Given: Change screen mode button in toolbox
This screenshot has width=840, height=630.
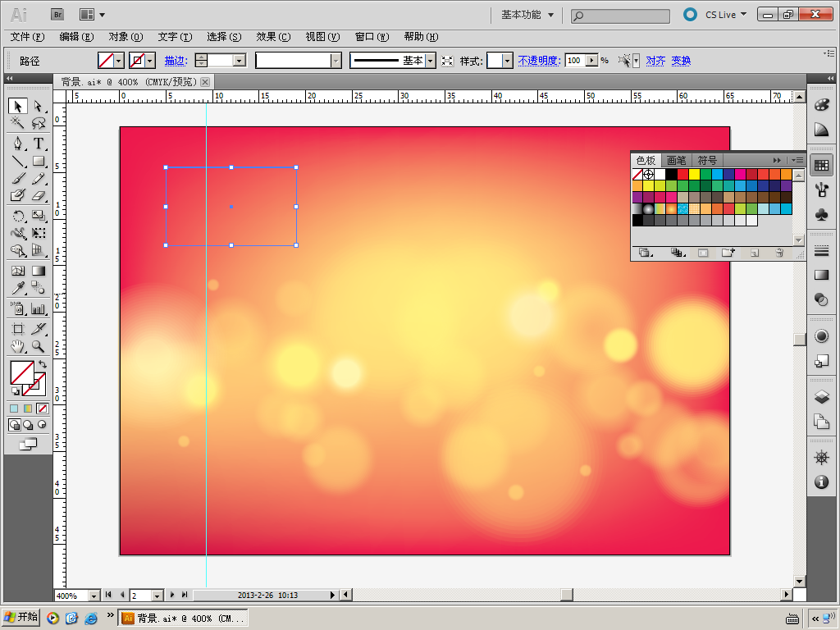Looking at the screenshot, I should [28, 444].
